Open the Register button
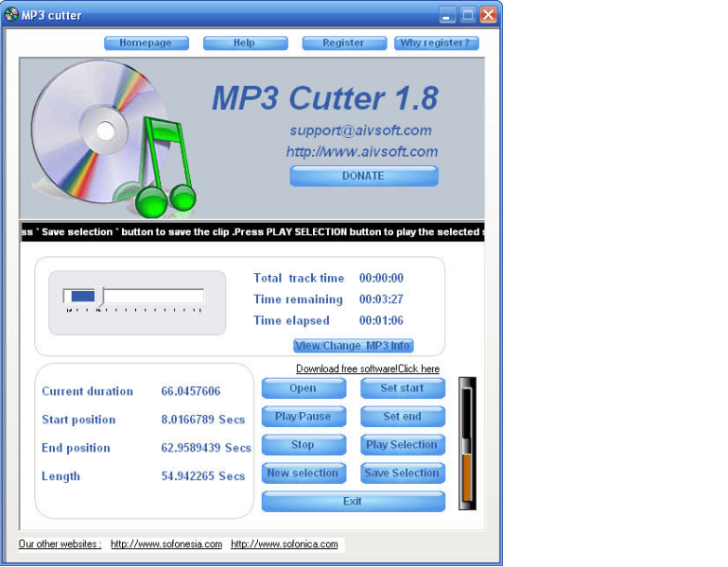The width and height of the screenshot is (728, 567). 344,43
